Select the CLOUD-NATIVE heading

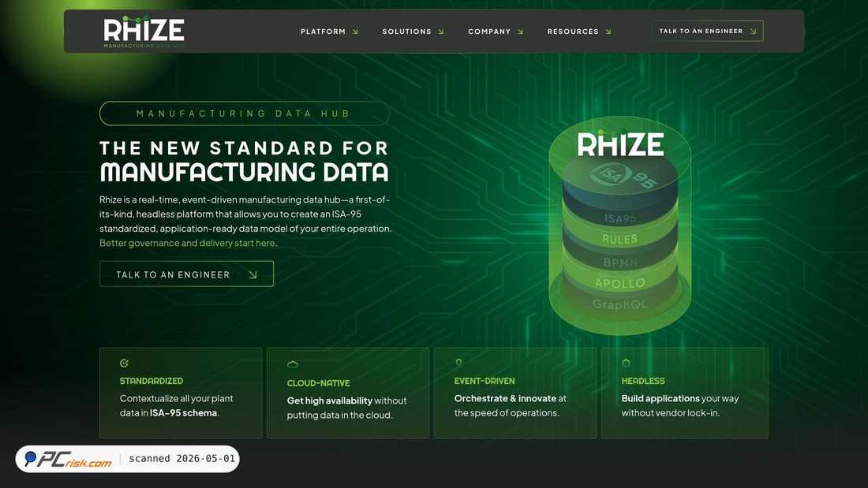pyautogui.click(x=318, y=383)
